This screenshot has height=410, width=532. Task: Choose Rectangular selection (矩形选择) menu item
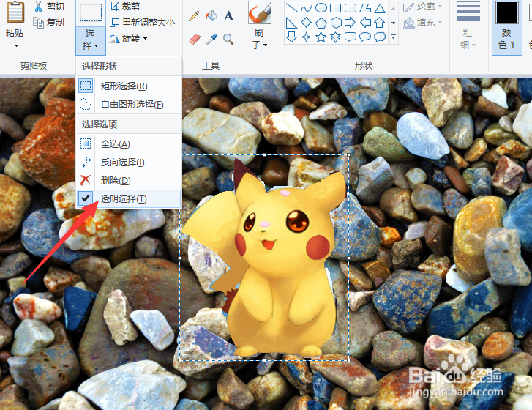coord(129,86)
